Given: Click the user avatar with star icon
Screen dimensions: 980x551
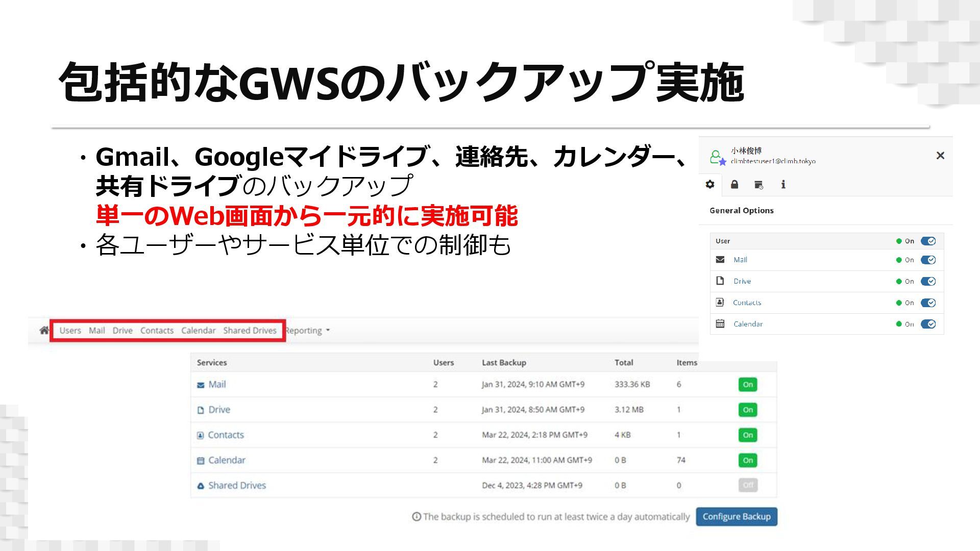Looking at the screenshot, I should coord(718,157).
